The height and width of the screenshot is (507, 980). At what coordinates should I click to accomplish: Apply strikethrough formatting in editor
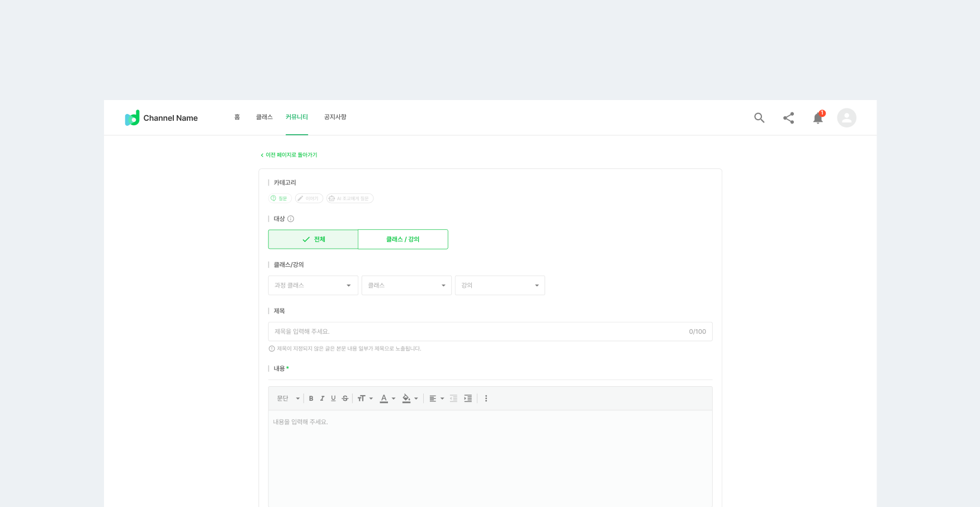345,399
